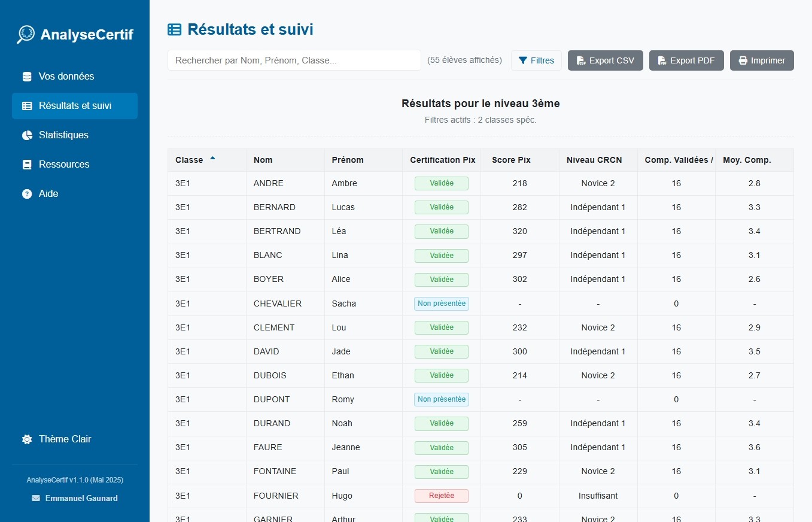Click Non présentée badge for CHEVALIER Sacha

(x=442, y=304)
